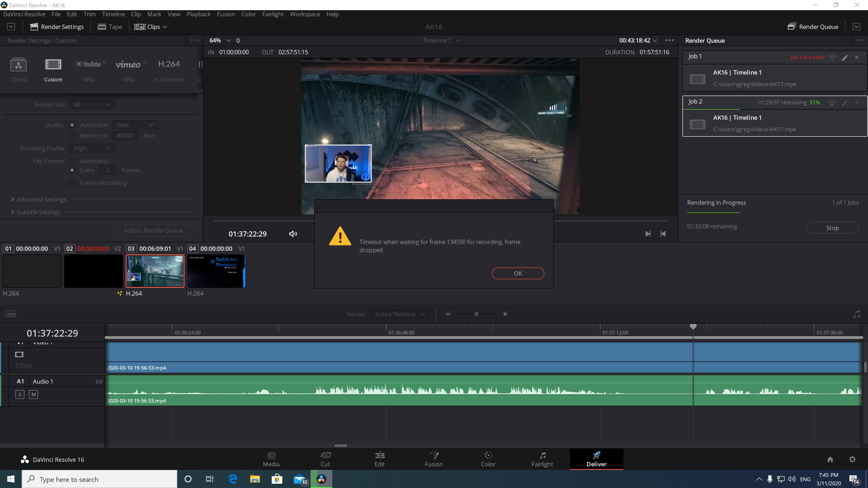Viewport: 868px width, 488px height.
Task: Switch to the Edit page
Action: click(380, 459)
